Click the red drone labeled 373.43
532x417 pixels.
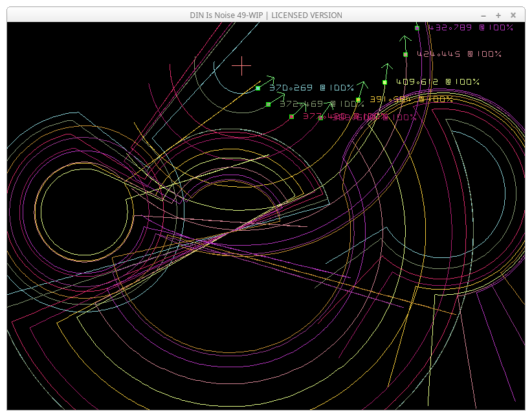click(292, 117)
